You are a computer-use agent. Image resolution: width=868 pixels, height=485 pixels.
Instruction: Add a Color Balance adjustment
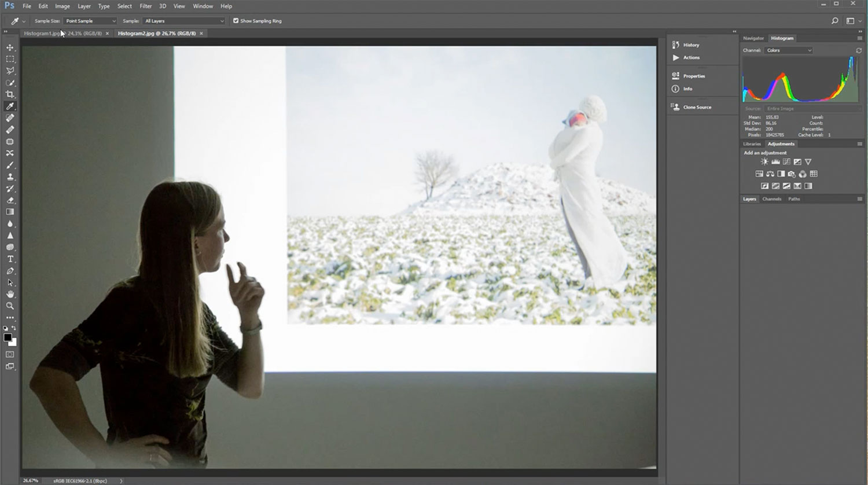point(770,174)
